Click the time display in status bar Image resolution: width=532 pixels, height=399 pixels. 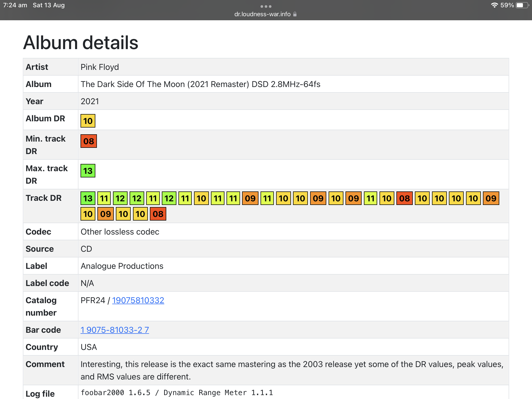(15, 5)
